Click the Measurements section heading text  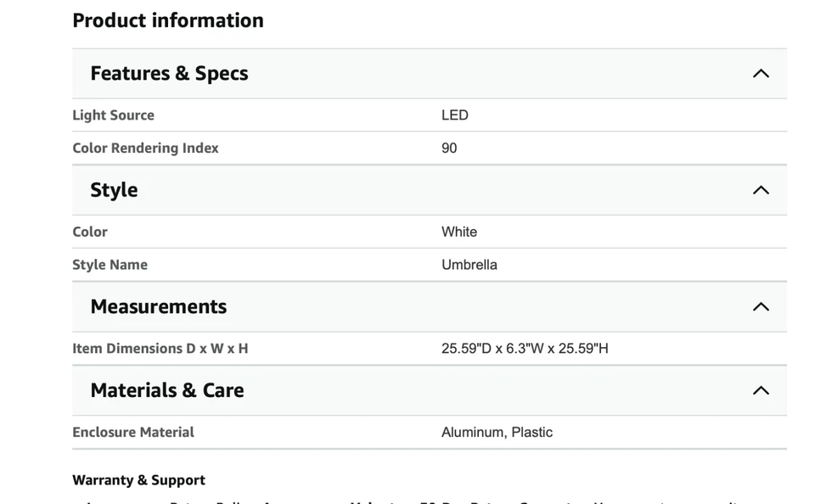pyautogui.click(x=158, y=306)
